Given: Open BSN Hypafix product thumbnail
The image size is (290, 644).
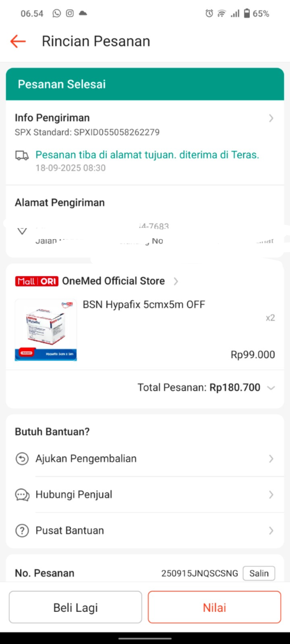Looking at the screenshot, I should click(x=46, y=330).
